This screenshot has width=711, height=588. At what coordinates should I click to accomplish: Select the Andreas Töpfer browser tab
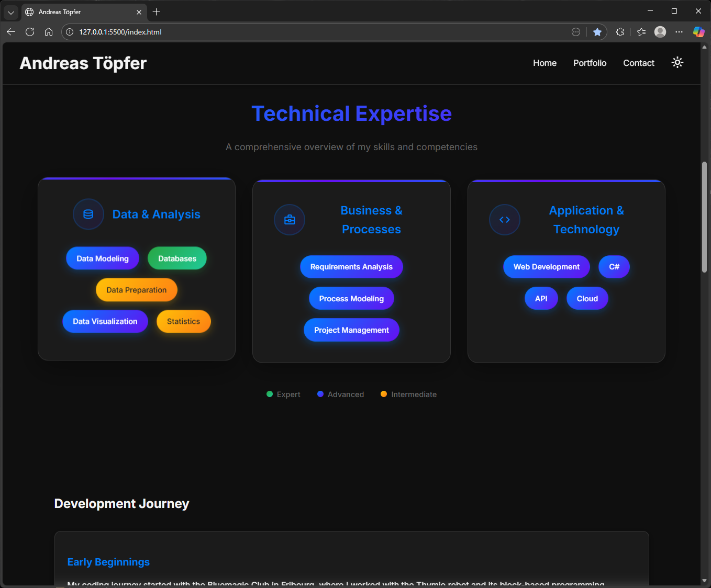click(84, 12)
